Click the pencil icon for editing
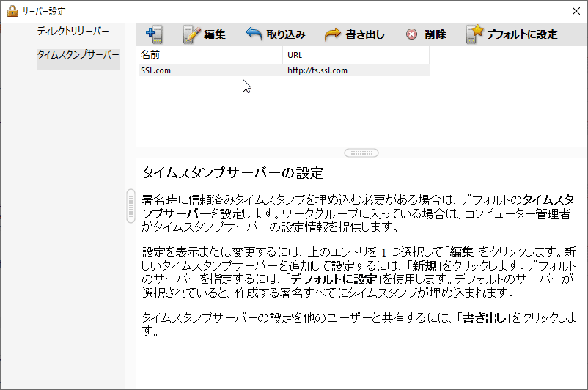588x390 pixels. (x=191, y=34)
